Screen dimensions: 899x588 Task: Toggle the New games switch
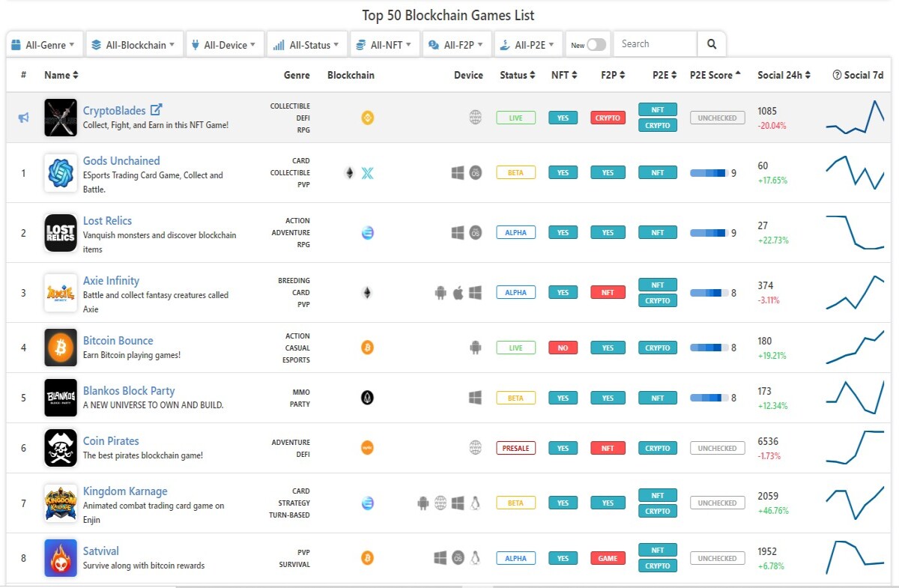(x=596, y=45)
